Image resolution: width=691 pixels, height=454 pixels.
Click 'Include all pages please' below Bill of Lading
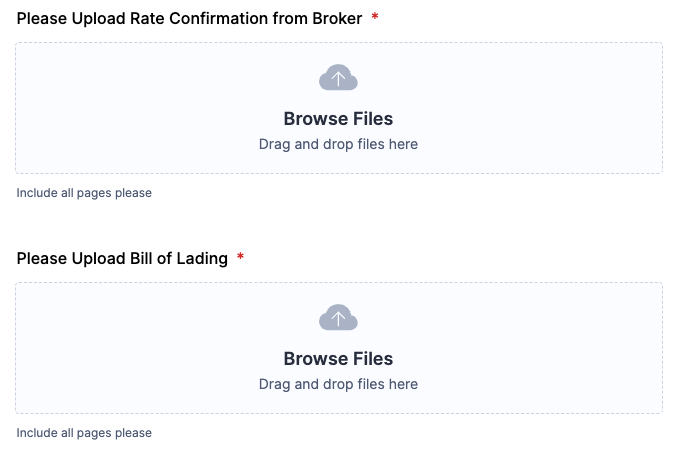(84, 433)
